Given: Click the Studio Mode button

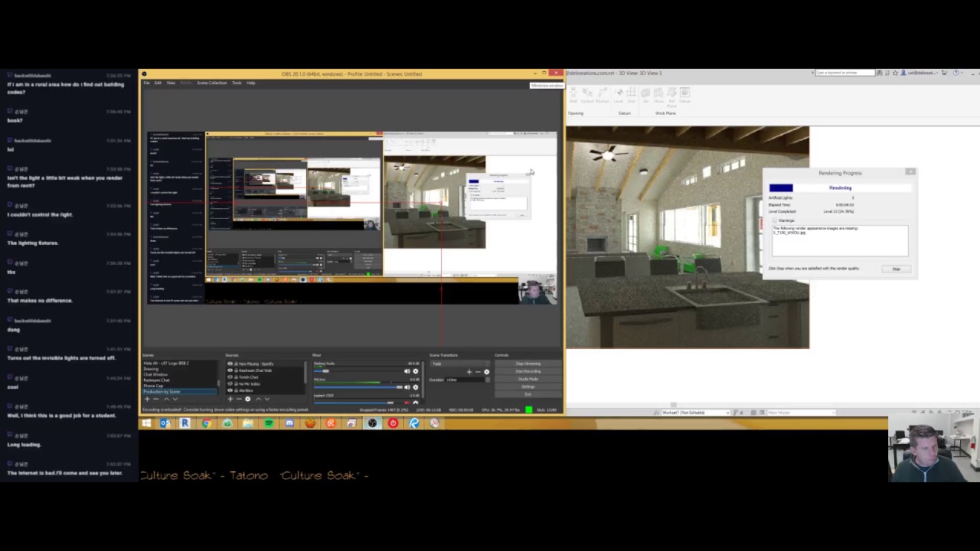Looking at the screenshot, I should [x=528, y=379].
